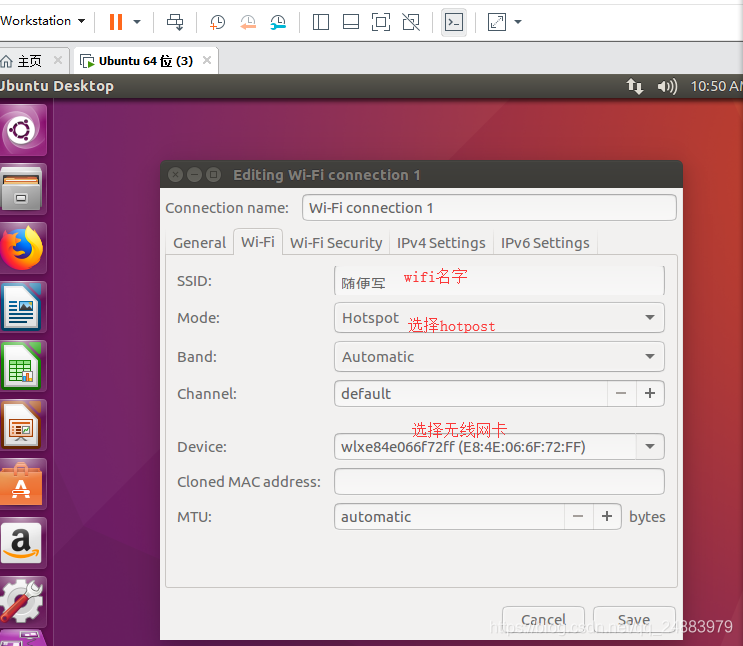Screen dimensions: 743x646
Task: Increase the MTU value
Action: (607, 517)
